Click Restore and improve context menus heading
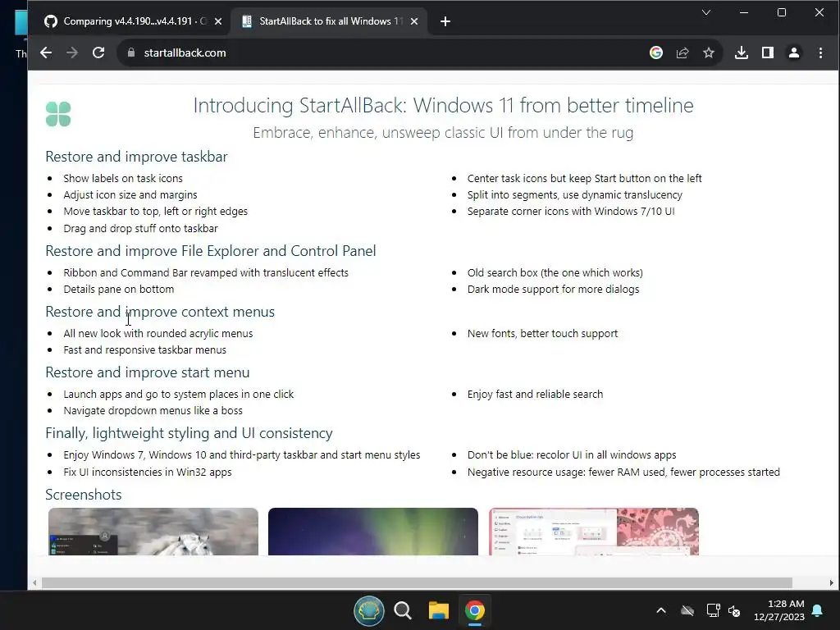The width and height of the screenshot is (840, 630). pos(160,312)
